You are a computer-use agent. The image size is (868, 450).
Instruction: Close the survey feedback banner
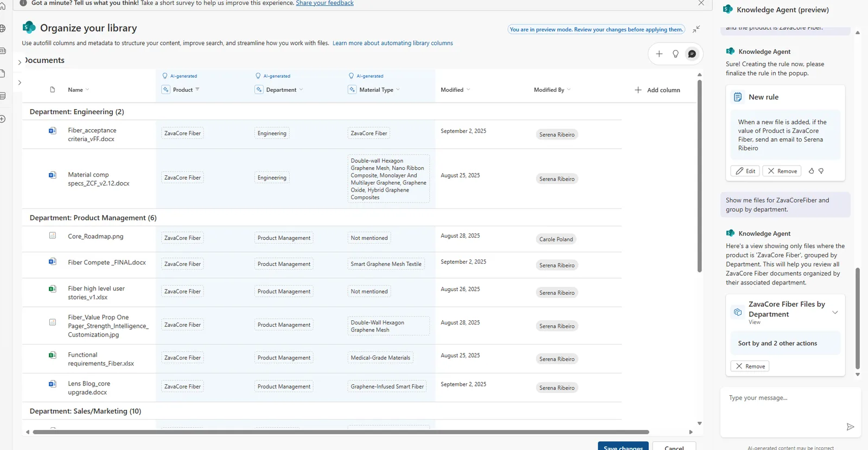pyautogui.click(x=701, y=3)
